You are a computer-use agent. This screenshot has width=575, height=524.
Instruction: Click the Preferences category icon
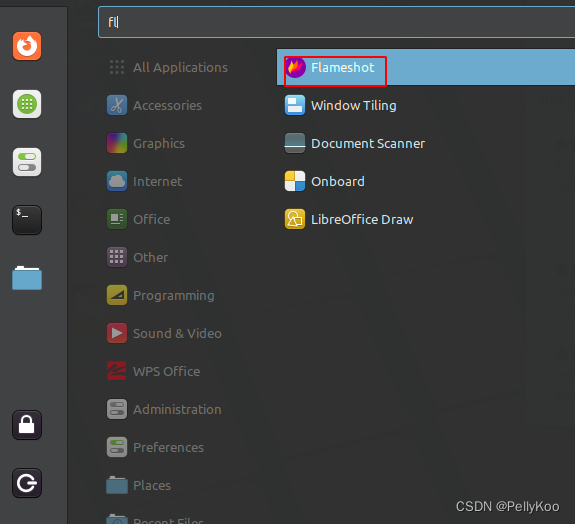click(x=117, y=447)
